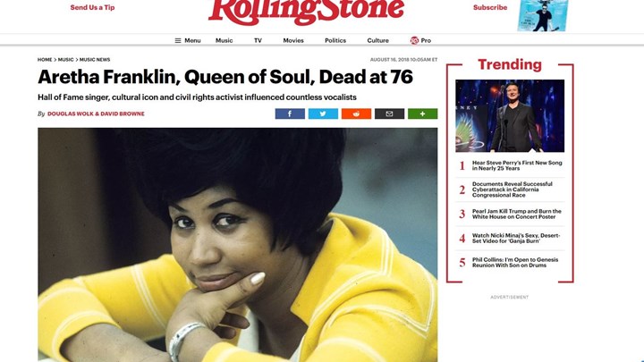Share article on Twitter
This screenshot has width=644, height=362.
[323, 114]
